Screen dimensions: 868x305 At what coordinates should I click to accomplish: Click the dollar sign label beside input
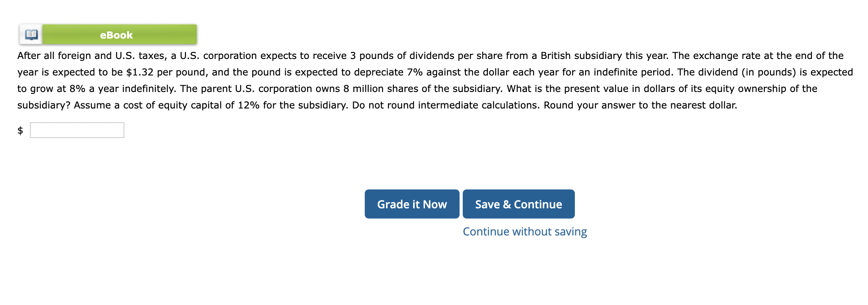pos(20,130)
